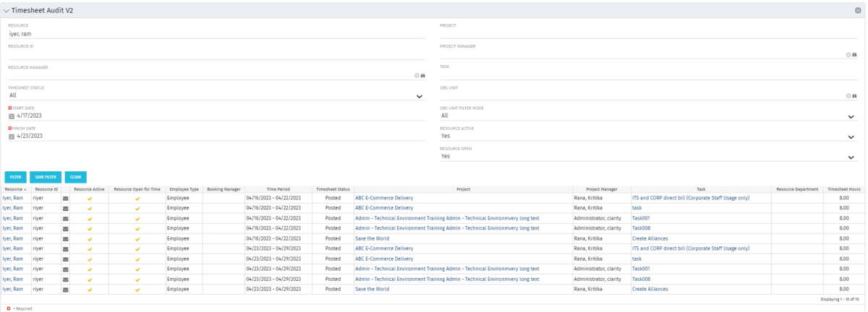
Task: Open Iyer, Ram link in 04/16 ITS row
Action: [x=13, y=197]
